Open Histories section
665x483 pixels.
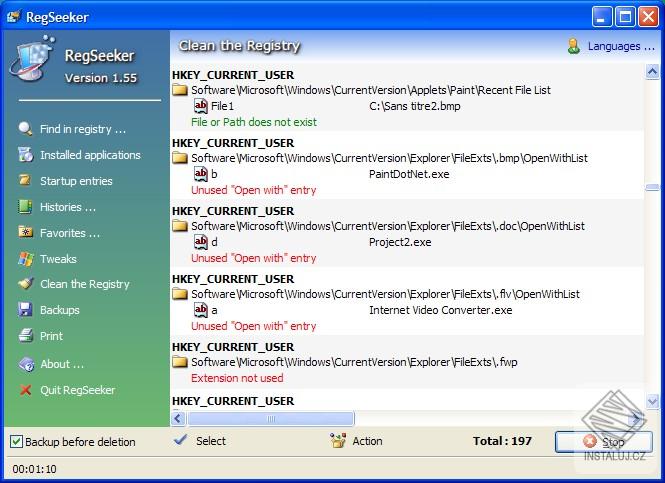[x=68, y=207]
